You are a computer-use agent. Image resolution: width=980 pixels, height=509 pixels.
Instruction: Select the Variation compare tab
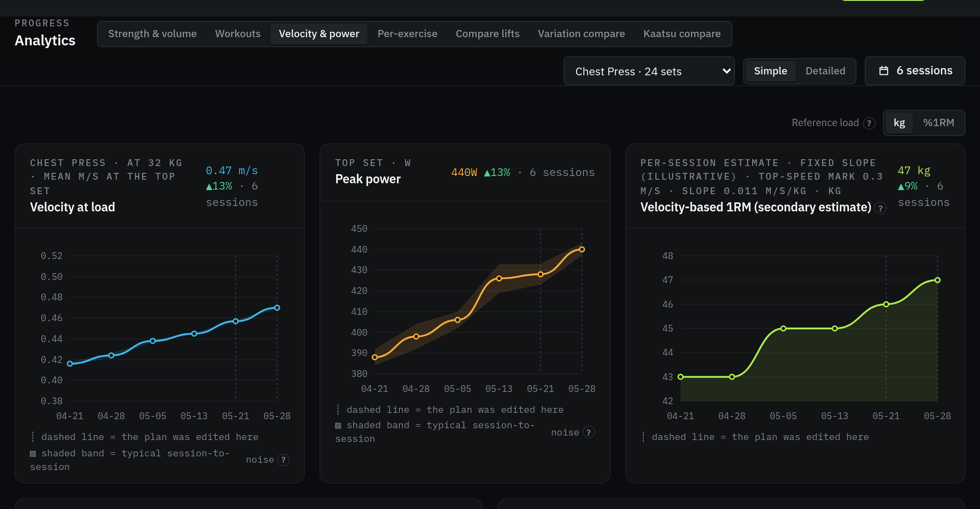click(581, 34)
